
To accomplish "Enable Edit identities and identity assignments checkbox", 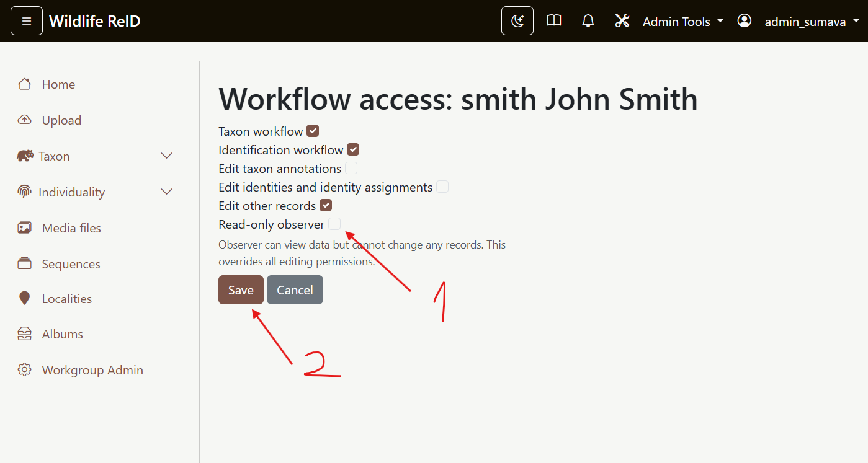I will pos(442,187).
